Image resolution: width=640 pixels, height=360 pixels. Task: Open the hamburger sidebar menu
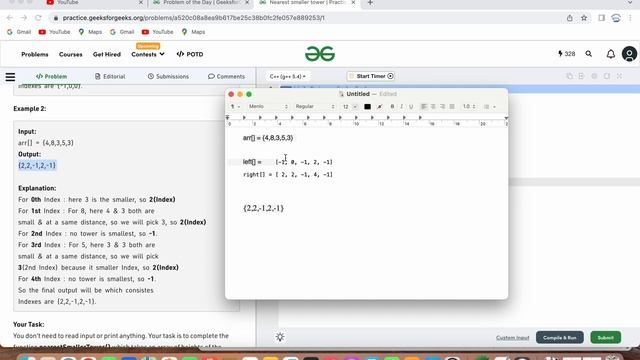click(10, 77)
